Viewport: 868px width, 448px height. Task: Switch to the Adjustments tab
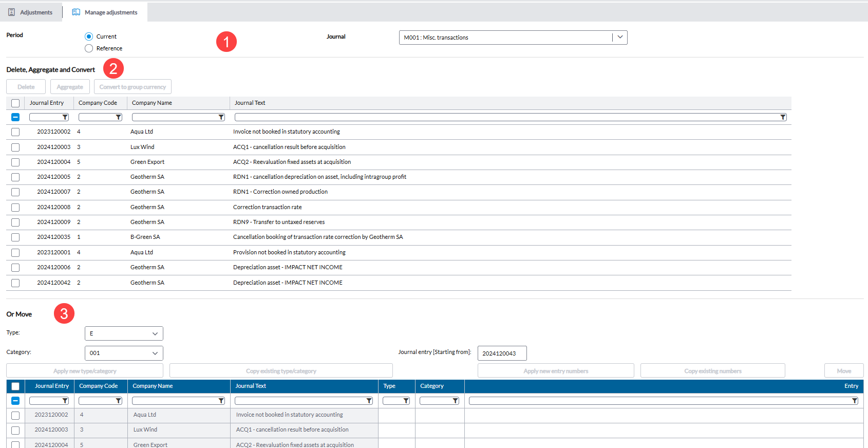pos(31,12)
